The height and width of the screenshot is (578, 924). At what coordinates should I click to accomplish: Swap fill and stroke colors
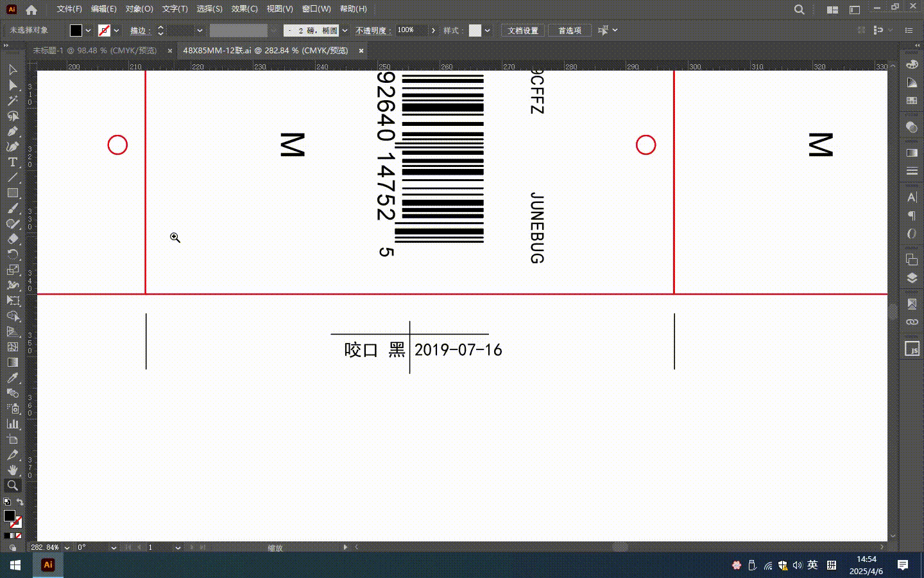20,502
